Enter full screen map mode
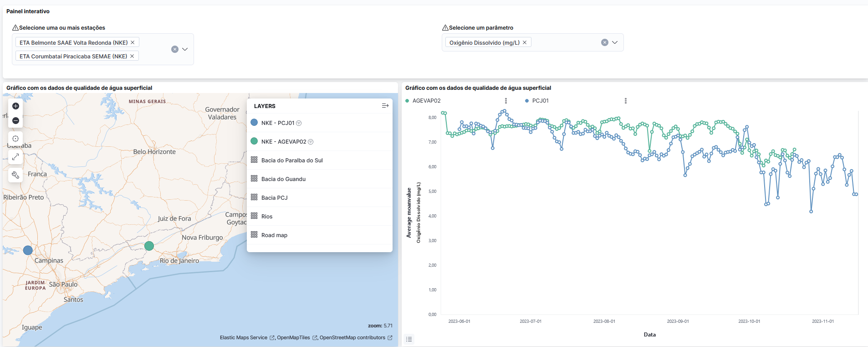 [x=15, y=157]
